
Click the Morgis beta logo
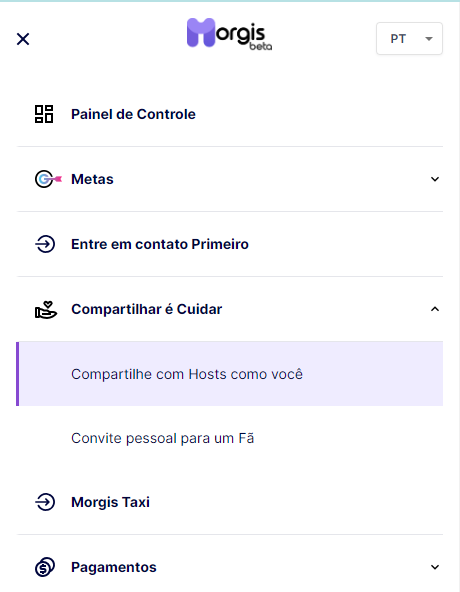(229, 34)
